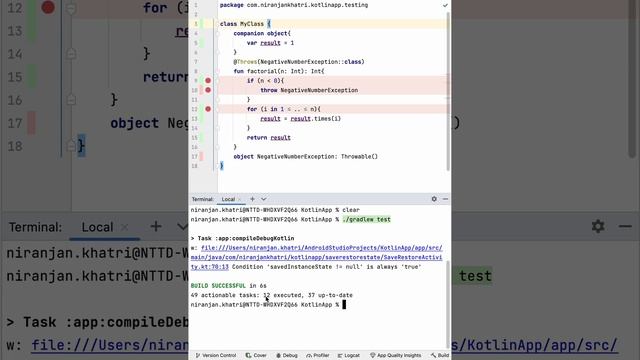Open SaveRestoreActivity file link in front terminal
Viewport: 640px width, 360px height.
click(316, 257)
